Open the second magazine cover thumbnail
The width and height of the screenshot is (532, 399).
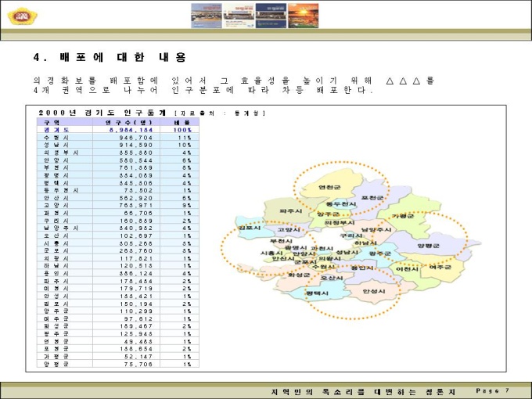click(x=239, y=16)
